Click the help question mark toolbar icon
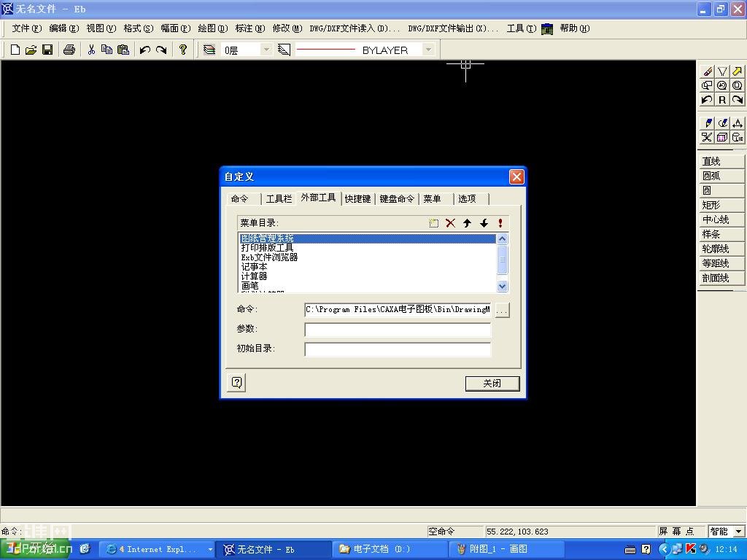This screenshot has width=747, height=560. coord(183,50)
